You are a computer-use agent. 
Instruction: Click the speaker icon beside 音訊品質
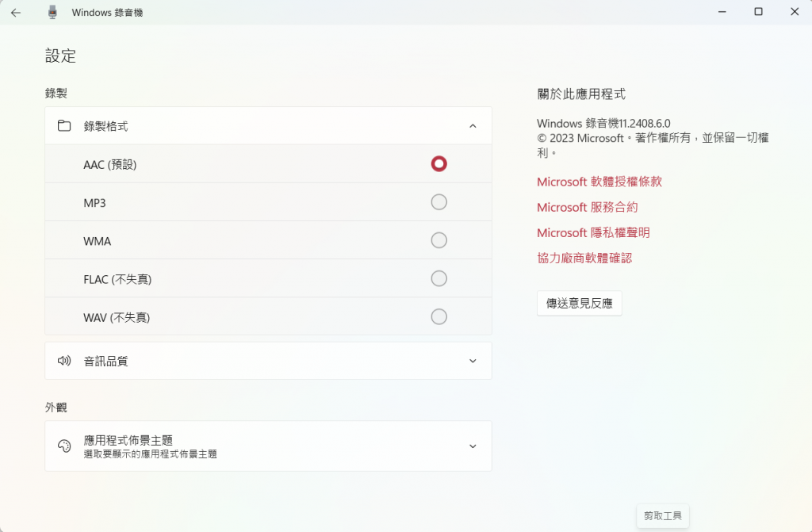click(x=64, y=361)
